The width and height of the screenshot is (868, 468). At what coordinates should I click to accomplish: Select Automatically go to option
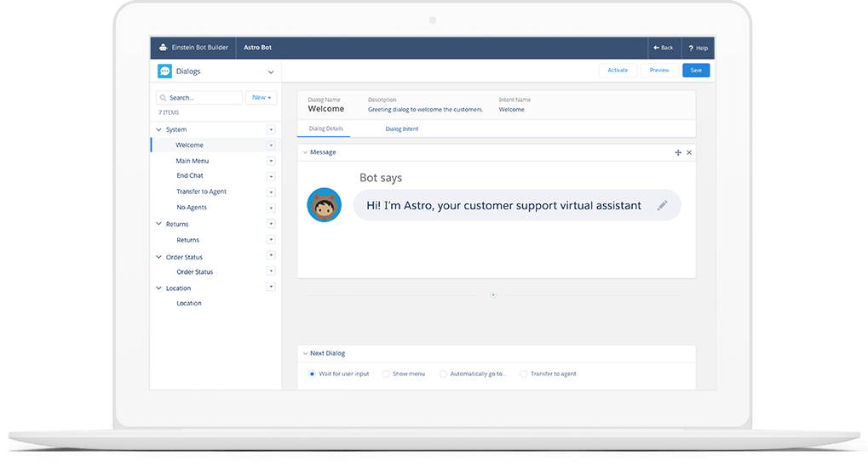click(x=443, y=374)
